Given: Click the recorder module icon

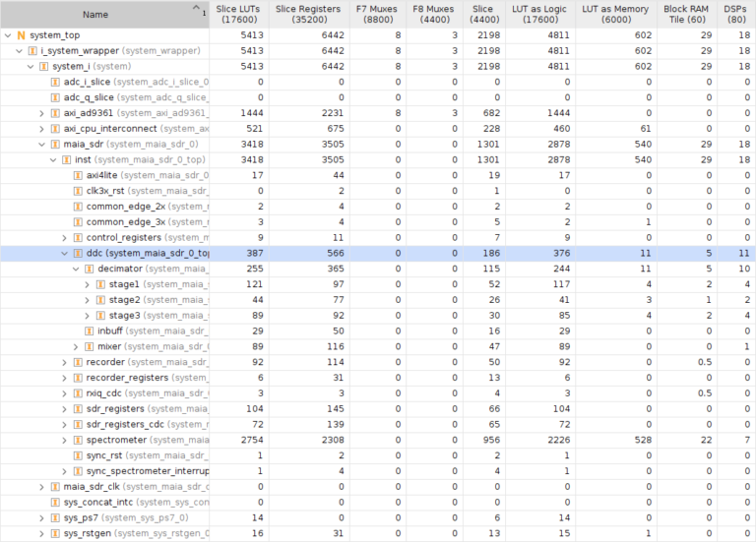Looking at the screenshot, I should point(78,362).
